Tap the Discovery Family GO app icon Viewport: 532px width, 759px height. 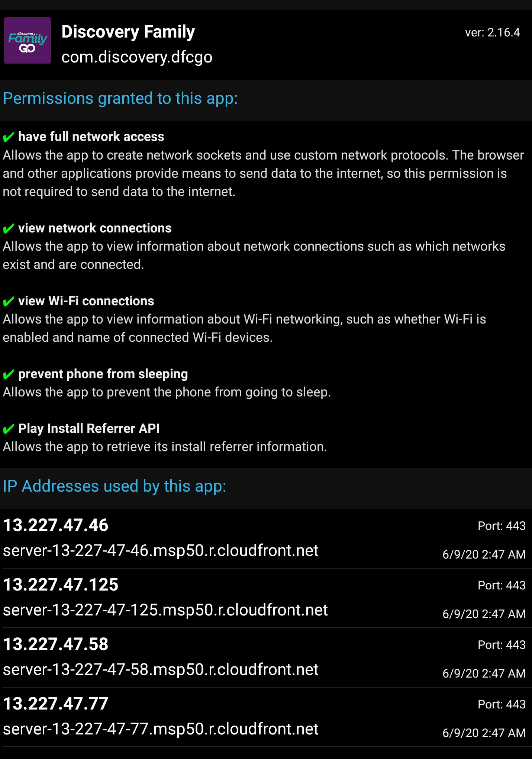pos(28,41)
